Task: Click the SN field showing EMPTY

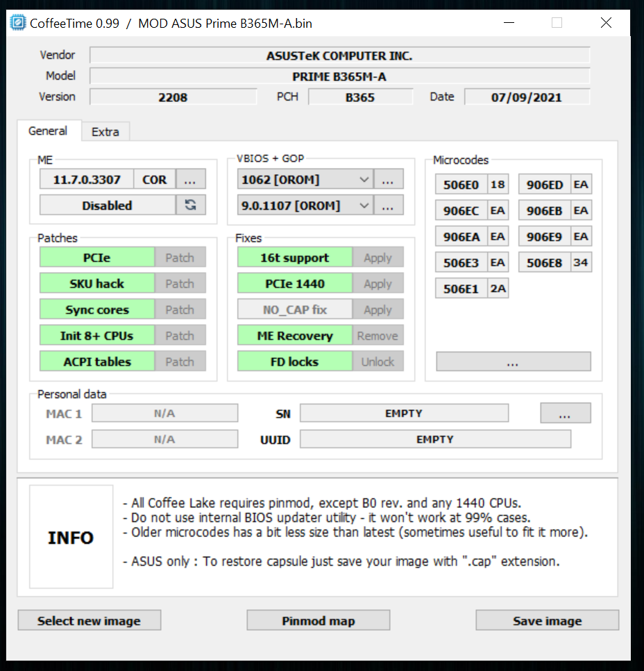Action: pos(404,413)
